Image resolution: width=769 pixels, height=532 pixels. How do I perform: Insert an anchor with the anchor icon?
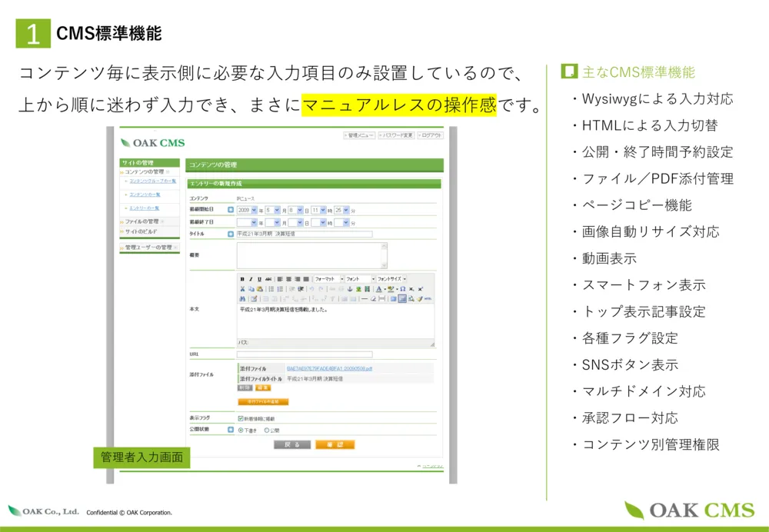(x=350, y=289)
